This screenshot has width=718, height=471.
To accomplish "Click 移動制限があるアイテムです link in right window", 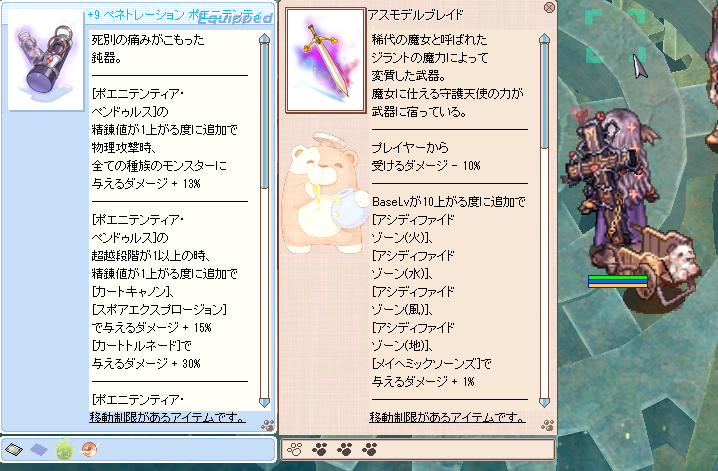I will coord(447,417).
